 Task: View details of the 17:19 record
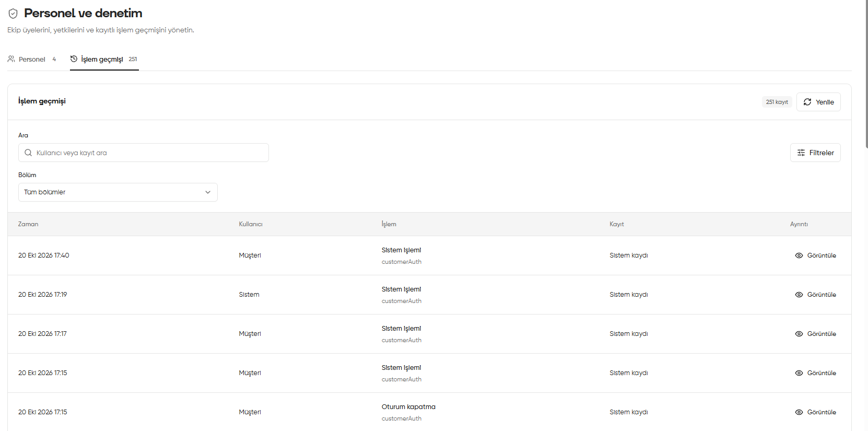(816, 295)
